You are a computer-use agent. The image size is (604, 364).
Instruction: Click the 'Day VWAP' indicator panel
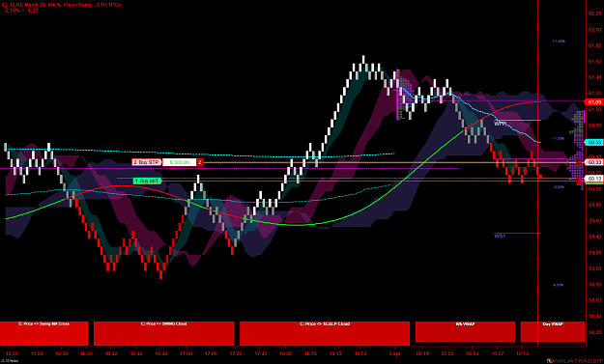coord(553,332)
